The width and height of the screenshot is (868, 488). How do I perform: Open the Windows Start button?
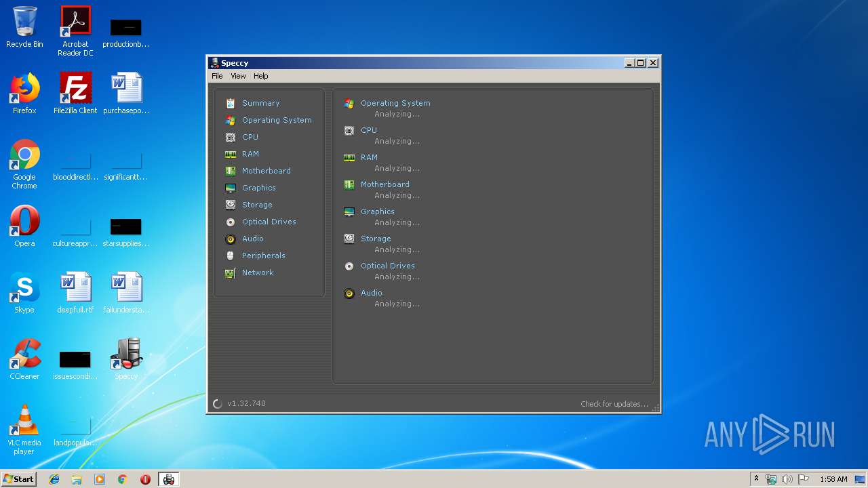18,479
